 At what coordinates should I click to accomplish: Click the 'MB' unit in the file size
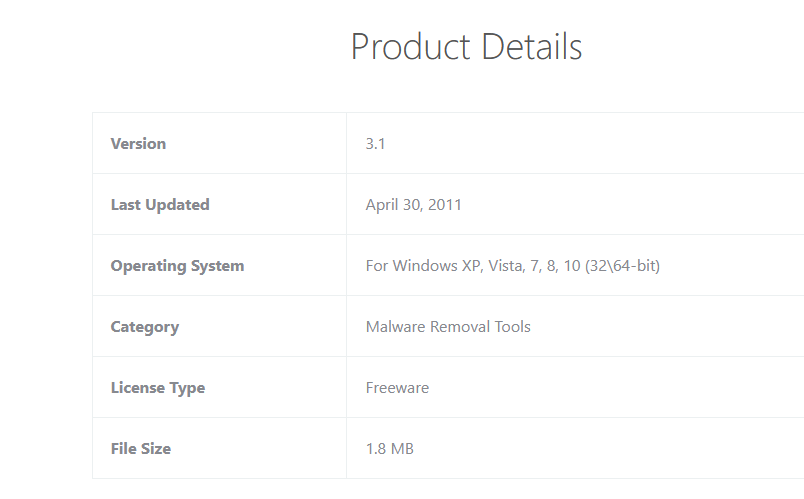tap(402, 449)
